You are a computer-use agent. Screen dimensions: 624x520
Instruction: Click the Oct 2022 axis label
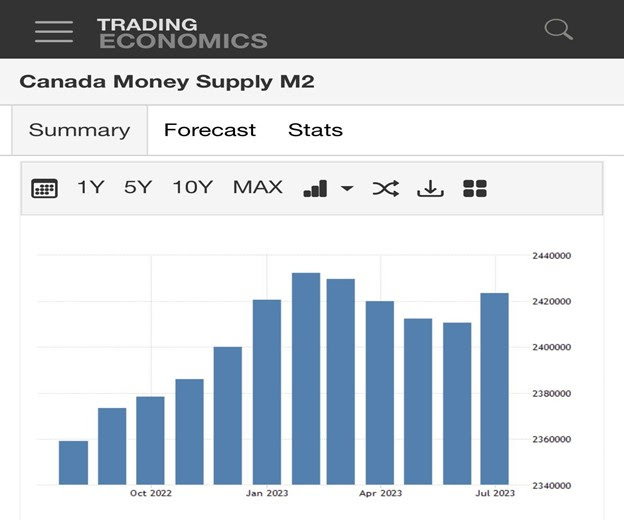pos(151,493)
